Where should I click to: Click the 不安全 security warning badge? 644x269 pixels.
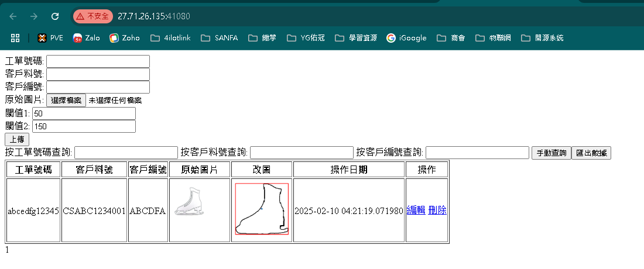tap(93, 16)
